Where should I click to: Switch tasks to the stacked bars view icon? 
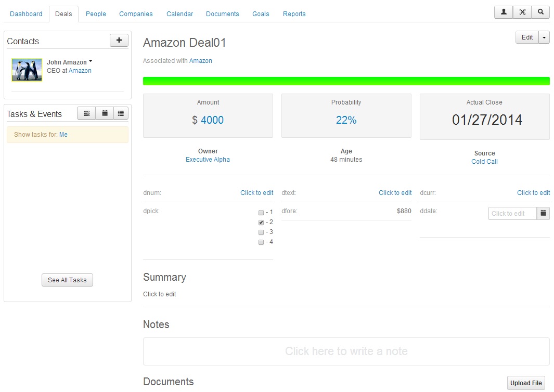click(86, 113)
